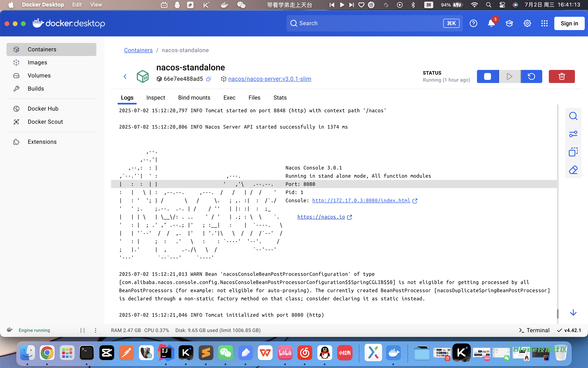Open nacos/nacos-server:v3.0.1-slim image link
This screenshot has width=588, height=368.
tap(270, 79)
